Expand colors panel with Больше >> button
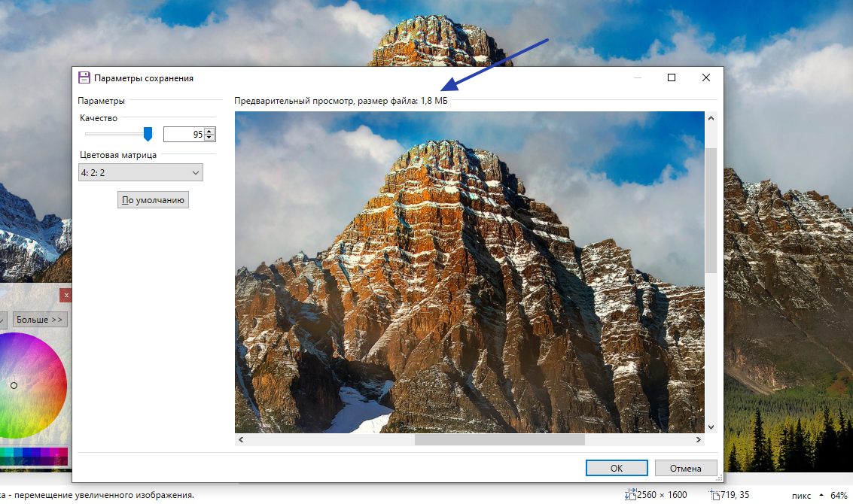 (x=39, y=320)
